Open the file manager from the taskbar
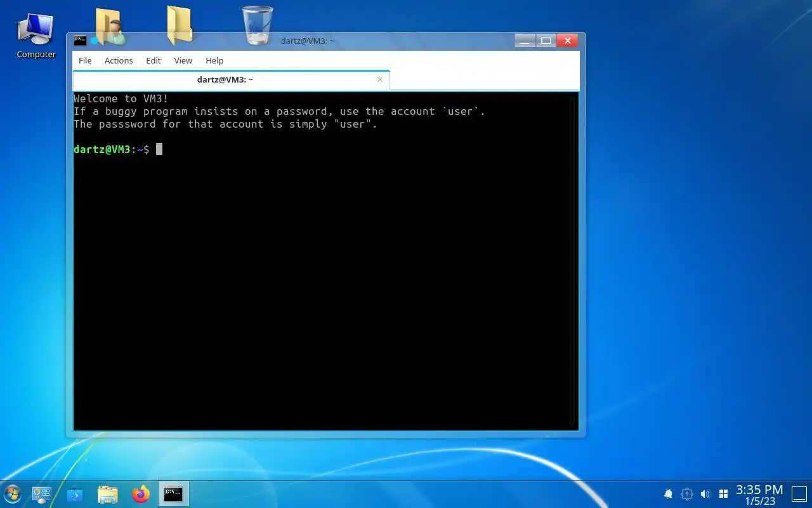This screenshot has width=812, height=508. pyautogui.click(x=108, y=494)
